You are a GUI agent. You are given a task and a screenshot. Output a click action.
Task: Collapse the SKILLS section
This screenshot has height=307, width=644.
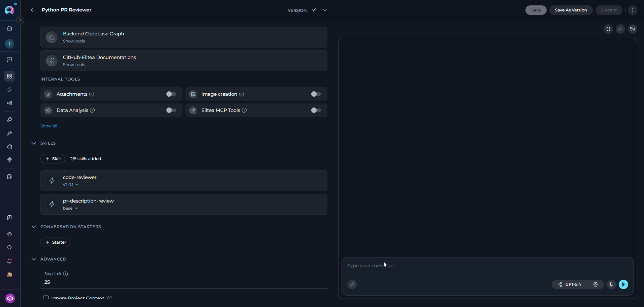coord(34,143)
